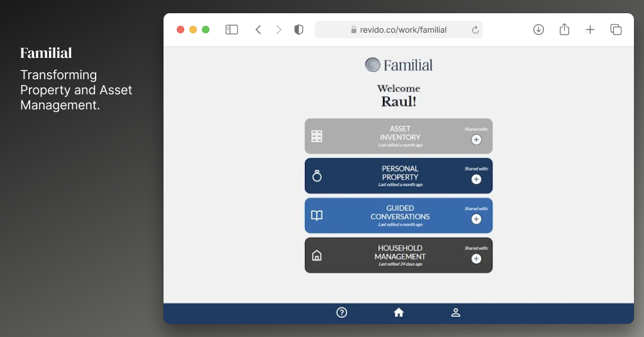Image resolution: width=644 pixels, height=337 pixels.
Task: Add share on Personal Property plus button
Action: point(477,179)
